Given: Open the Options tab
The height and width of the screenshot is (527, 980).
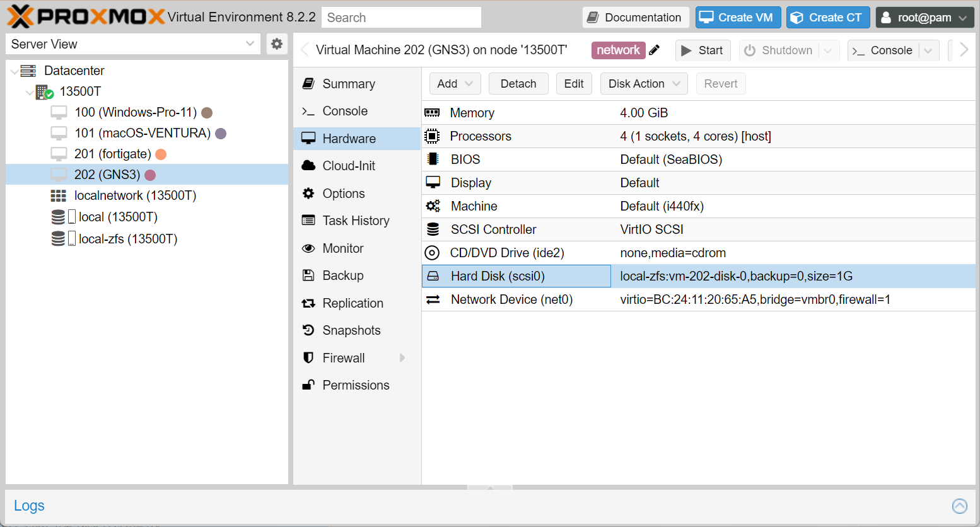Looking at the screenshot, I should 357,194.
